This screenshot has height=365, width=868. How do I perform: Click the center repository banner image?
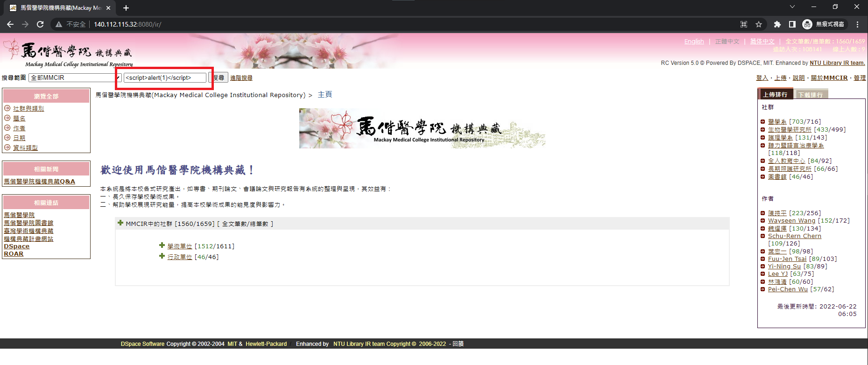tap(423, 128)
